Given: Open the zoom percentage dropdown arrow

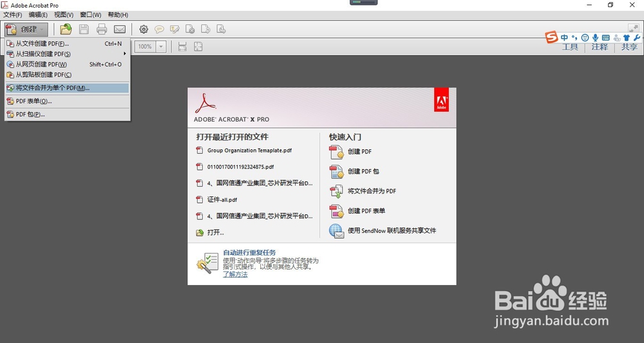Looking at the screenshot, I should [161, 46].
